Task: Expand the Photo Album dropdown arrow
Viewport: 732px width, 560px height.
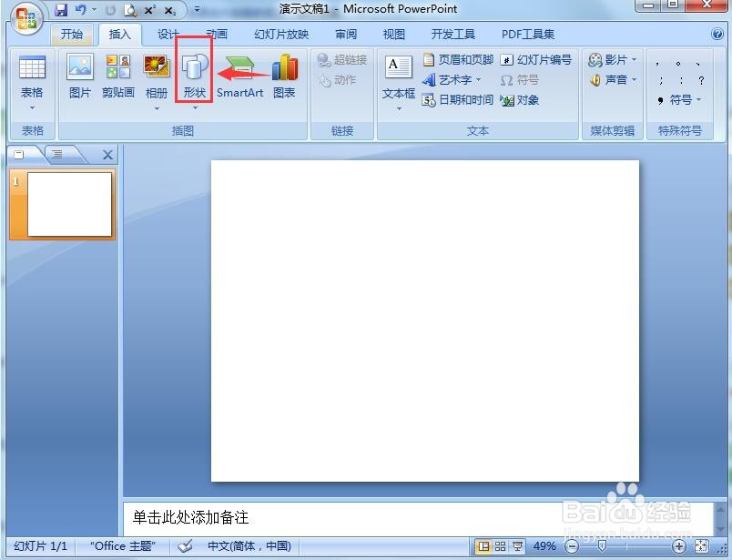Action: click(157, 108)
